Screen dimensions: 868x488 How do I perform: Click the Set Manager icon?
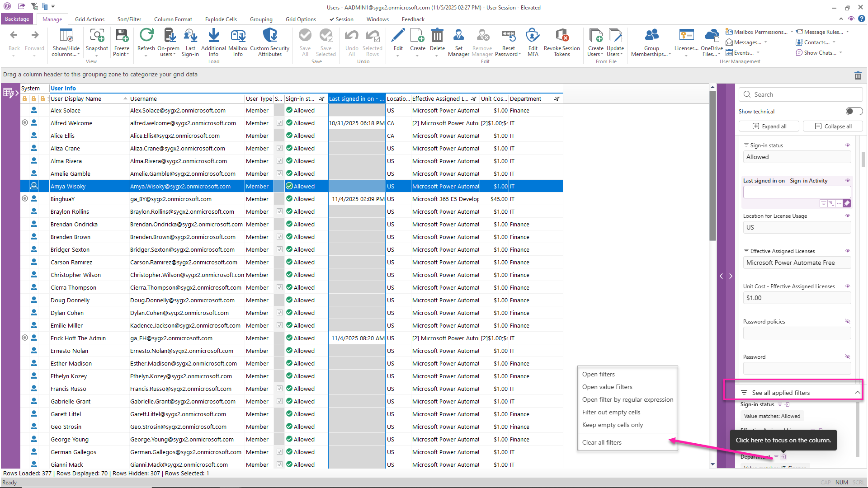(458, 35)
